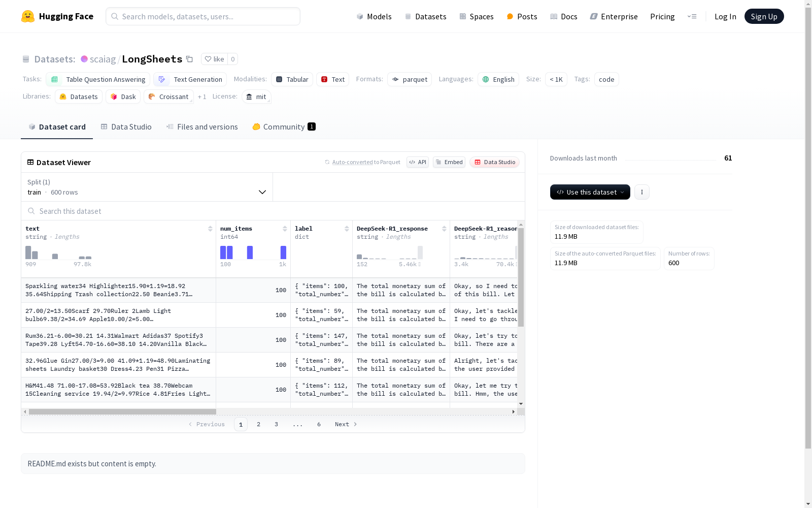Click the code tag

[x=606, y=79]
